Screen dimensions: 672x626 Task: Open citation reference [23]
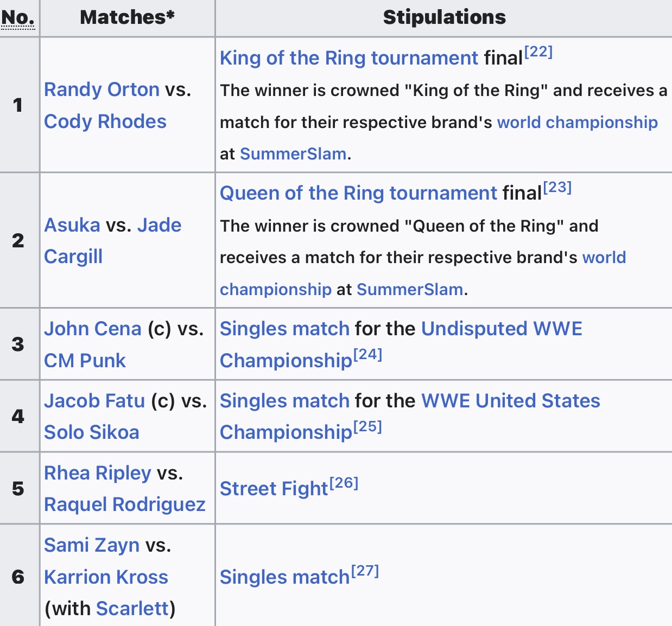pos(557,187)
